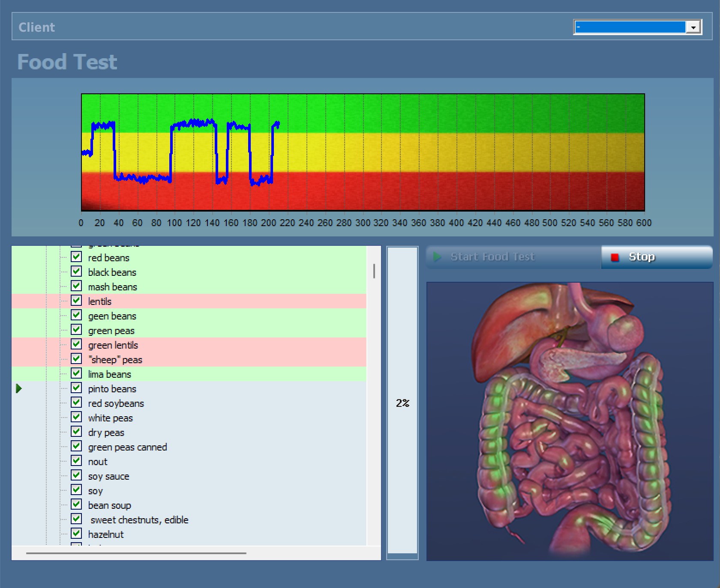Toggle the pinto beans checkbox

pyautogui.click(x=76, y=388)
